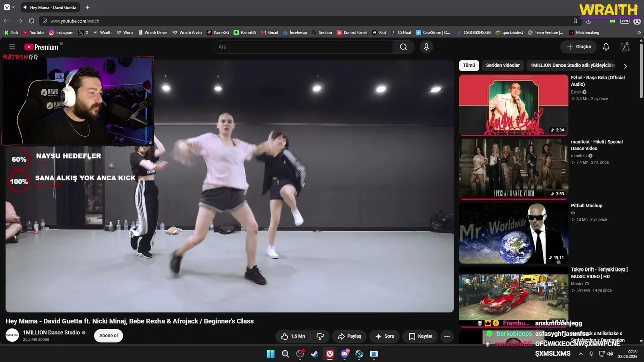Open the YouTube hamburger guide menu

[x=12, y=47]
